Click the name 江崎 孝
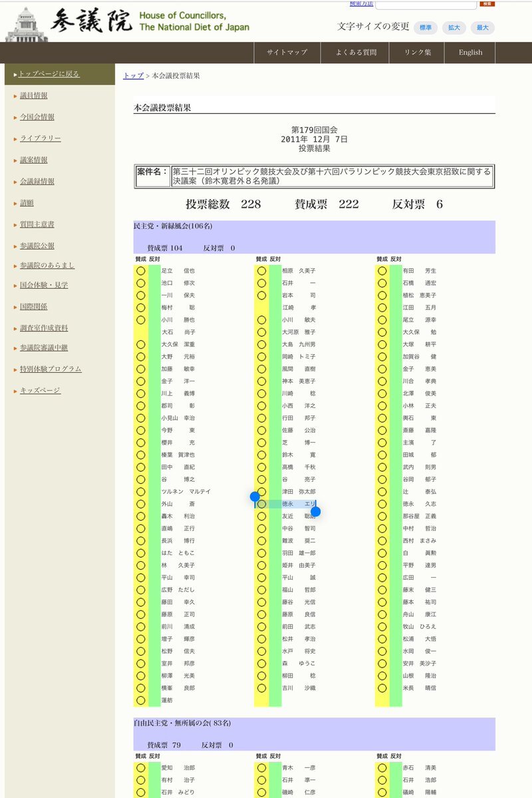The width and height of the screenshot is (532, 798). coord(299,307)
